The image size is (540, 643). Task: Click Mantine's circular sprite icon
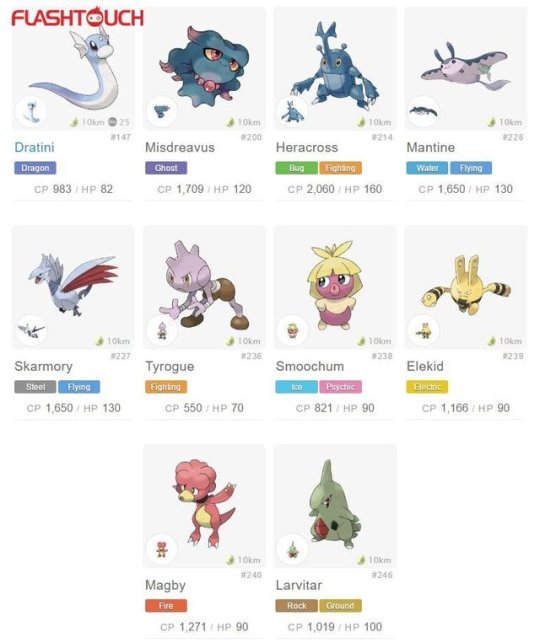(x=424, y=111)
